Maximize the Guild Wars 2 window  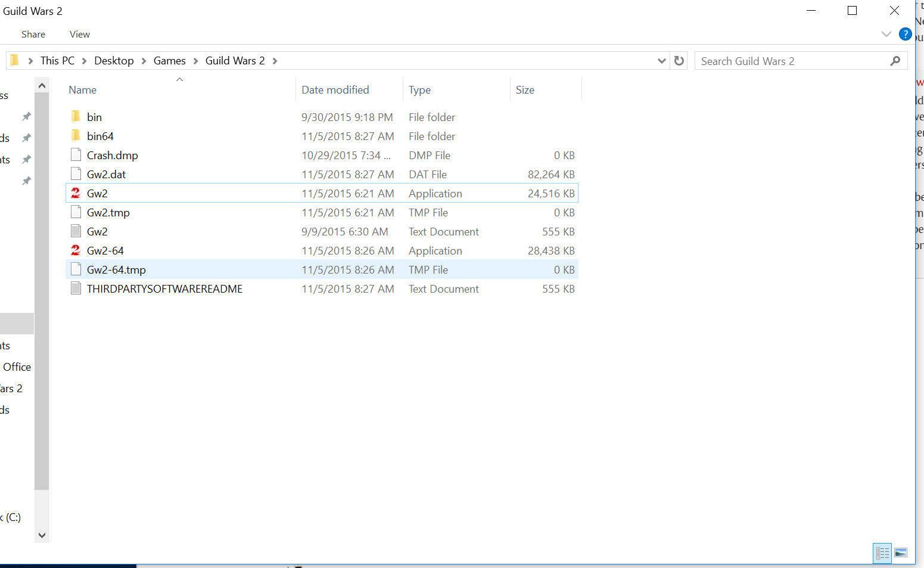852,11
